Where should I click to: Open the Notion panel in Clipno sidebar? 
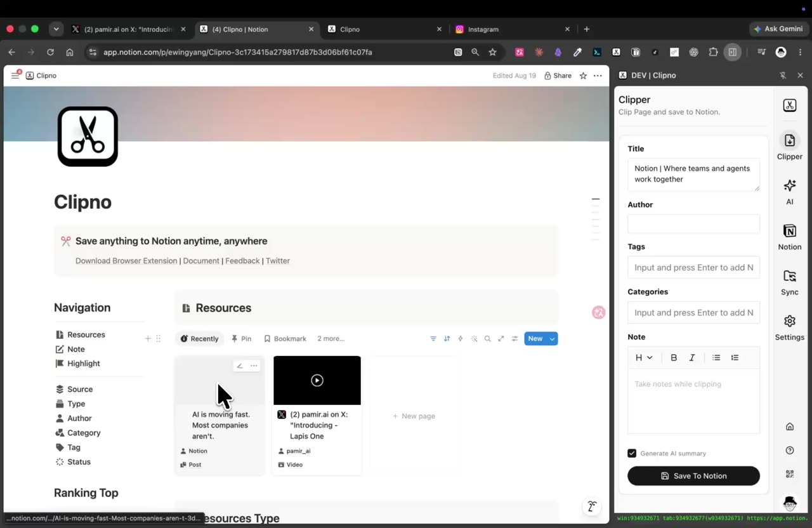790,237
